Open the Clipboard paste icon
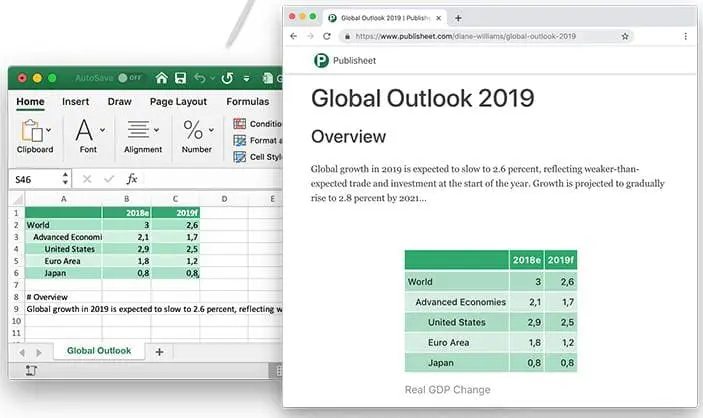 [32, 131]
